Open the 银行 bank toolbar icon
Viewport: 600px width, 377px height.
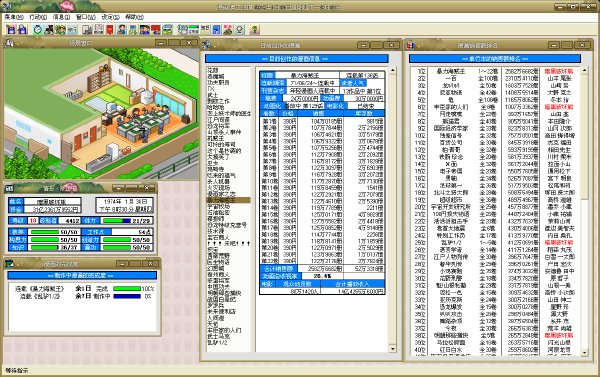[x=73, y=29]
